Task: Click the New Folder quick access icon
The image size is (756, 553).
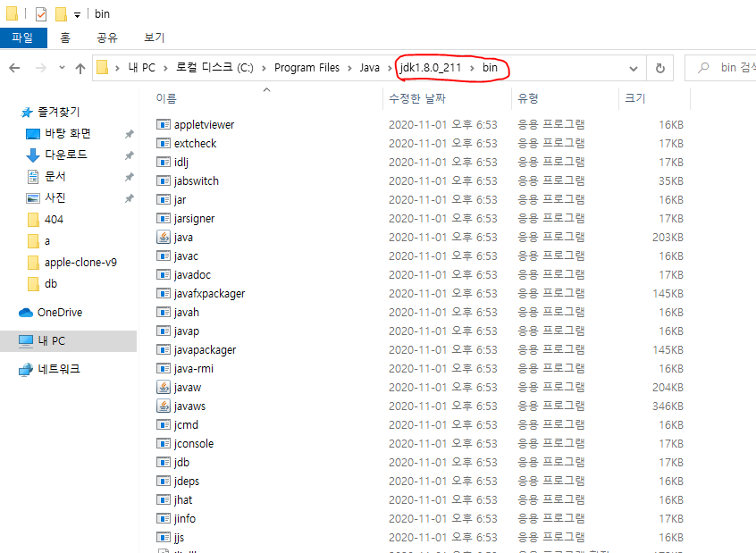Action: click(61, 14)
